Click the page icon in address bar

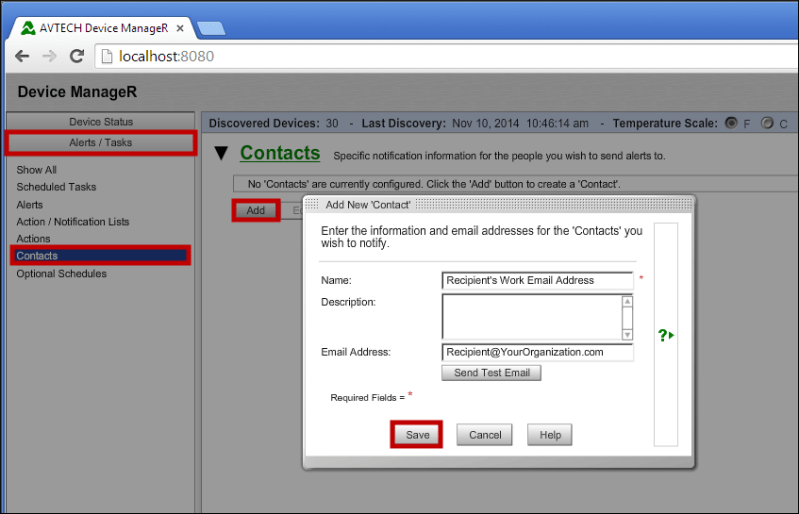106,56
